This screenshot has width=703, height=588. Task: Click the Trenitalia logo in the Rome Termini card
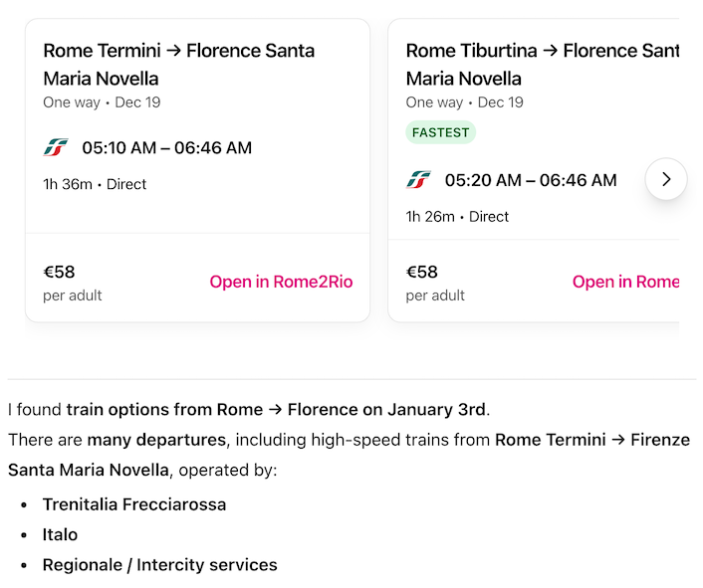point(56,148)
